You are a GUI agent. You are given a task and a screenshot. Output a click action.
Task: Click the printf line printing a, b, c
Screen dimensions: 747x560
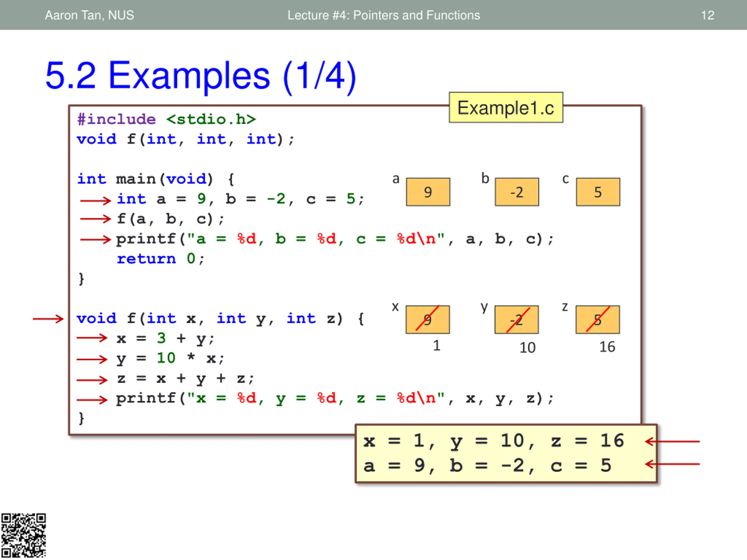335,239
